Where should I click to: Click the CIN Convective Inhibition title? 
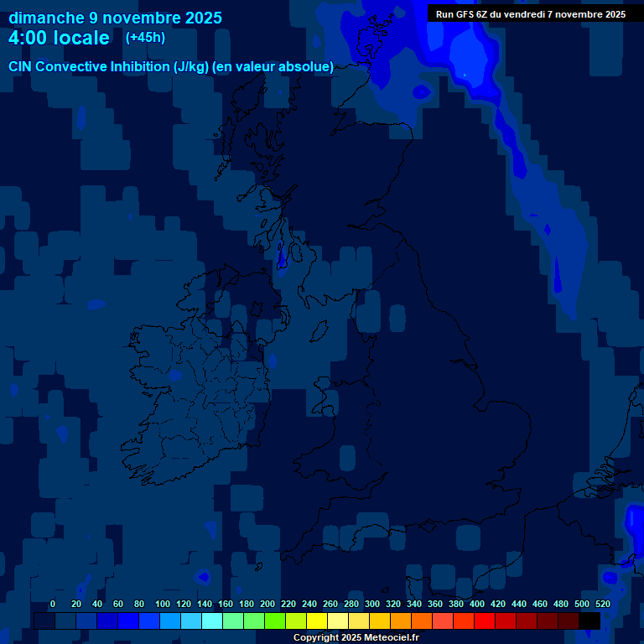tap(171, 66)
